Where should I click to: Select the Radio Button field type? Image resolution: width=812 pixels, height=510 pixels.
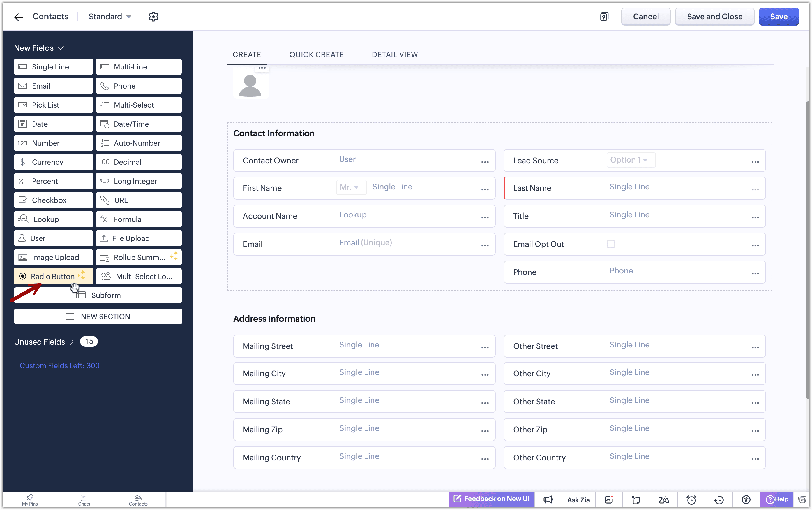coord(53,276)
